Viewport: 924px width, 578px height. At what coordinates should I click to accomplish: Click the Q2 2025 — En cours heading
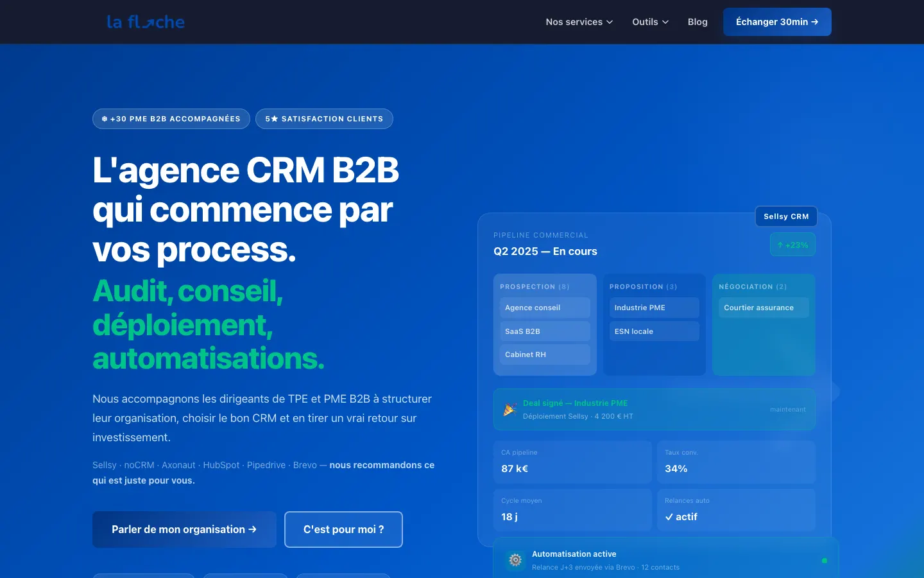tap(545, 251)
